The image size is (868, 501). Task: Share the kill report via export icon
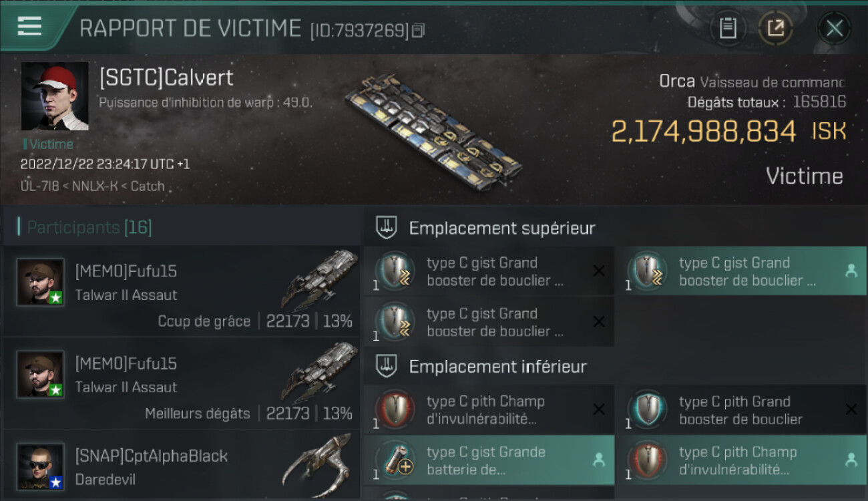tap(775, 28)
